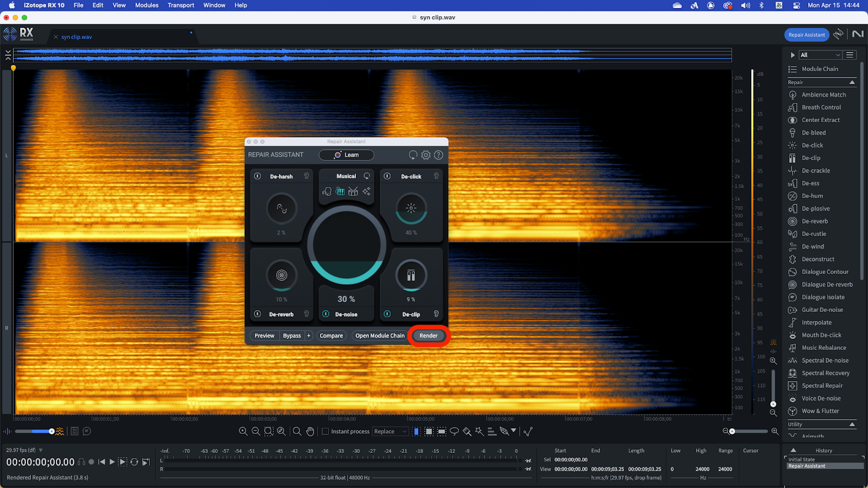Click the Bypass button

pos(292,336)
